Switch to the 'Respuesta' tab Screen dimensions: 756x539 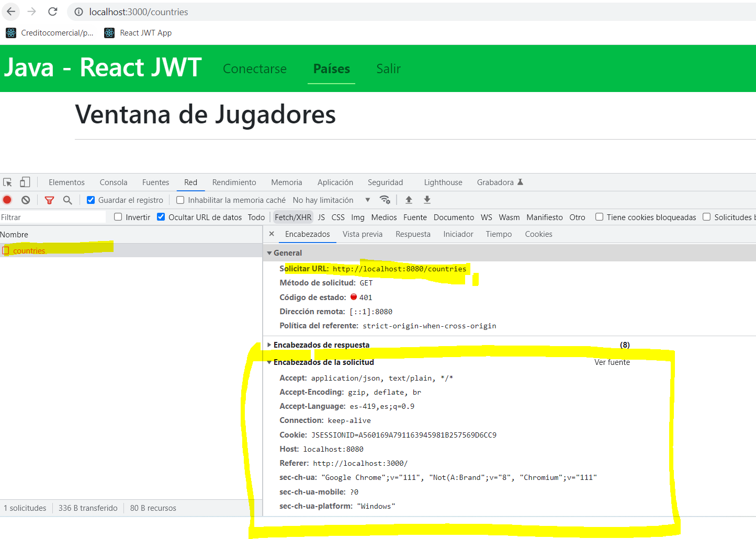[413, 234]
